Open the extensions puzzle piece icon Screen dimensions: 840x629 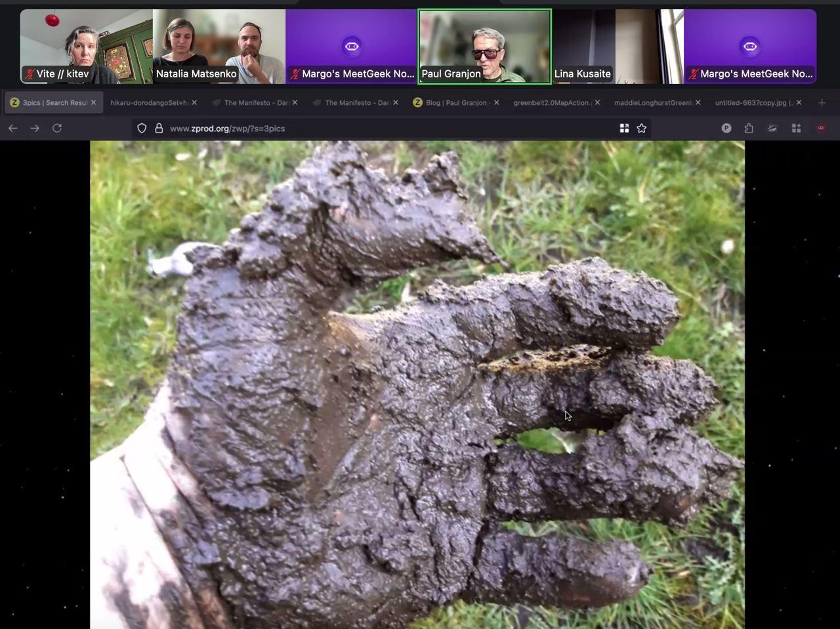tap(749, 129)
